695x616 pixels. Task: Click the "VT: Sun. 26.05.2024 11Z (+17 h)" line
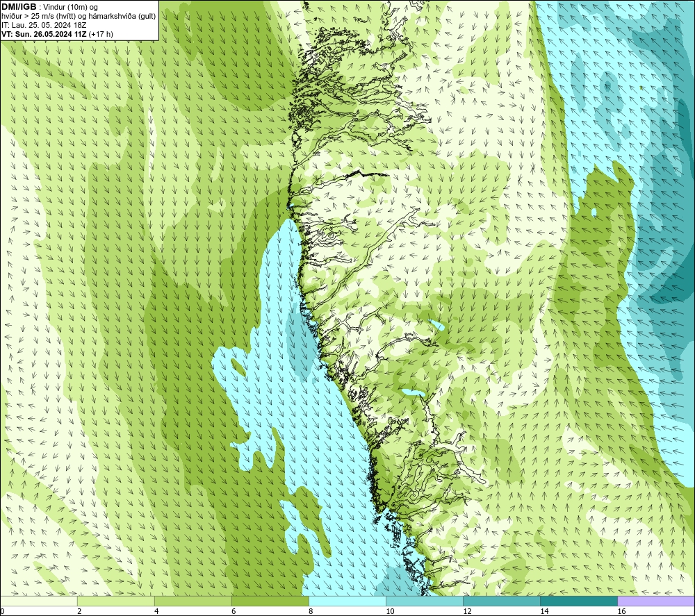(57, 34)
